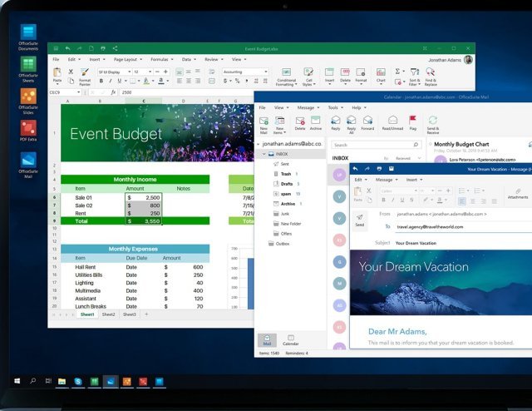Screen dimensions: 532x411
Task: Click the Share icon in Sheets title bar
Action: click(x=115, y=48)
